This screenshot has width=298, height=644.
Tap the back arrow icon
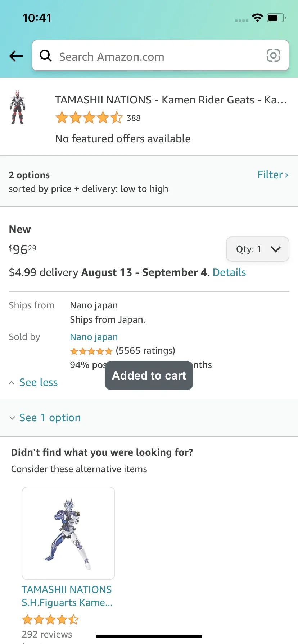(x=16, y=56)
